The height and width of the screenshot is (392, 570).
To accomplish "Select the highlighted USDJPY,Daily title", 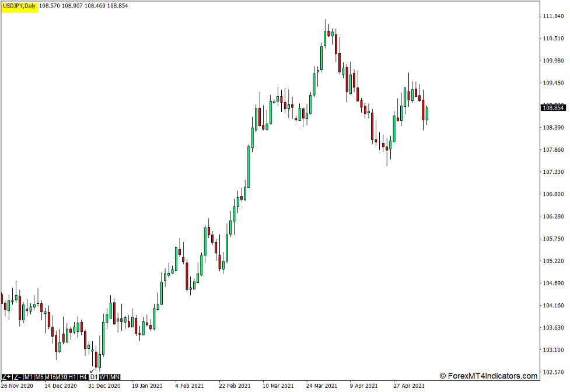I will 19,6.
